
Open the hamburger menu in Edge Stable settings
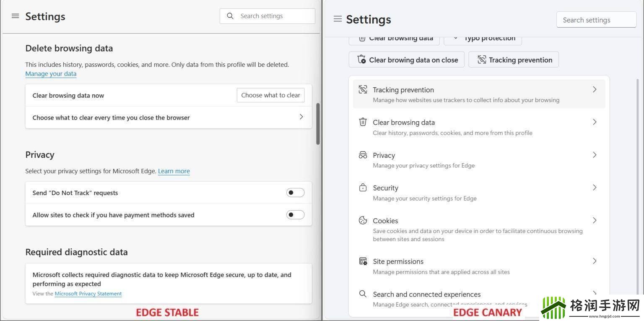tap(16, 16)
